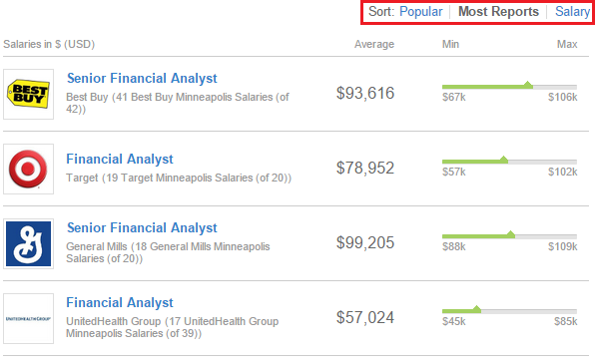Open the General Mills logo thumbnail
This screenshot has width=595, height=364.
[x=29, y=243]
